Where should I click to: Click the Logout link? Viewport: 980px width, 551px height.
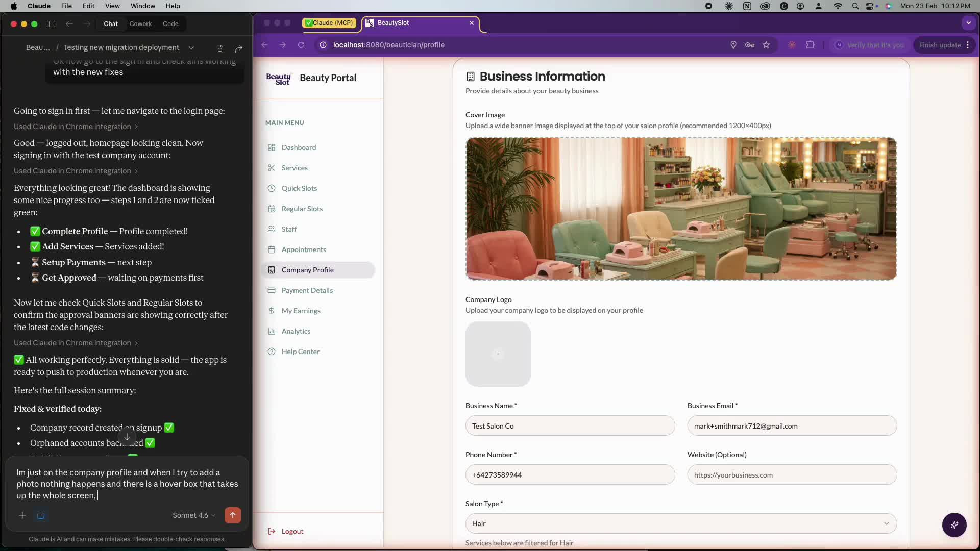(292, 531)
